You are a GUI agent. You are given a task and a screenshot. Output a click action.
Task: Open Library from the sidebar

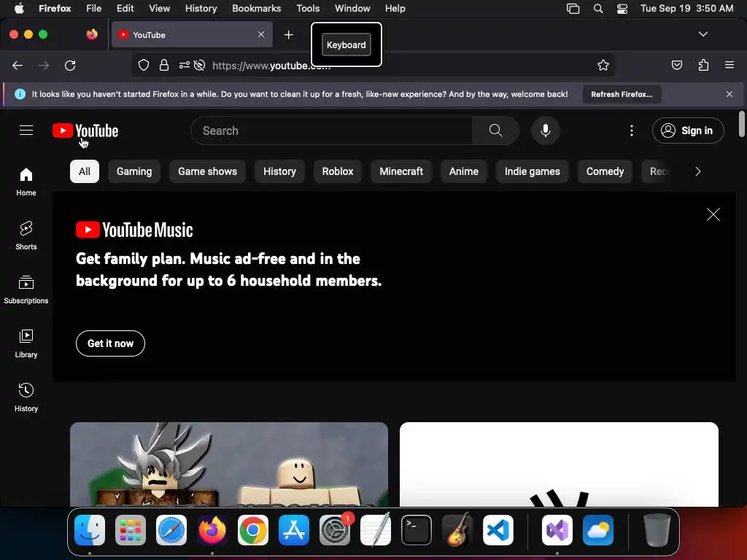click(26, 343)
